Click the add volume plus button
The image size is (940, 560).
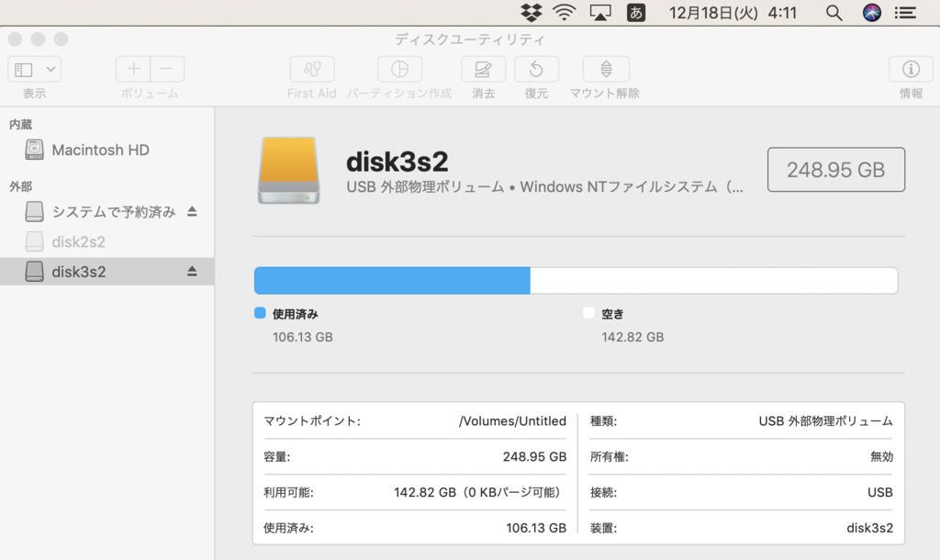[133, 70]
